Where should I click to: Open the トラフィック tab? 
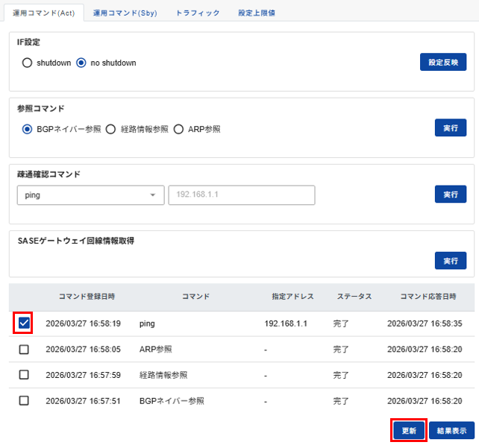pyautogui.click(x=198, y=13)
